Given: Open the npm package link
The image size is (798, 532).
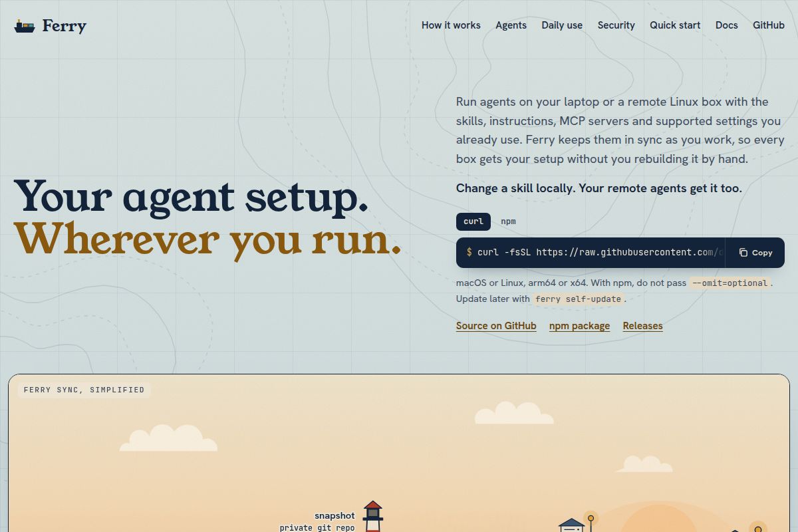Looking at the screenshot, I should pyautogui.click(x=579, y=326).
